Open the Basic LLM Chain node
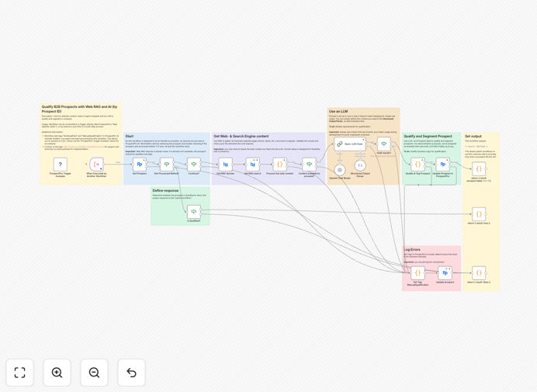Image resolution: width=537 pixels, height=392 pixels. 350,144
